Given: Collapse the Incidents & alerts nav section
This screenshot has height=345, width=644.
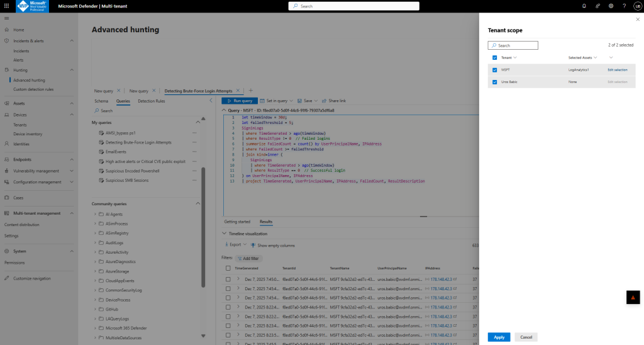Looking at the screenshot, I should (72, 41).
